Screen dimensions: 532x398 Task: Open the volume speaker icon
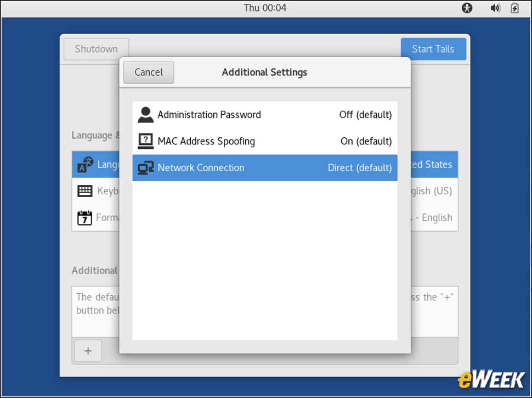point(495,8)
